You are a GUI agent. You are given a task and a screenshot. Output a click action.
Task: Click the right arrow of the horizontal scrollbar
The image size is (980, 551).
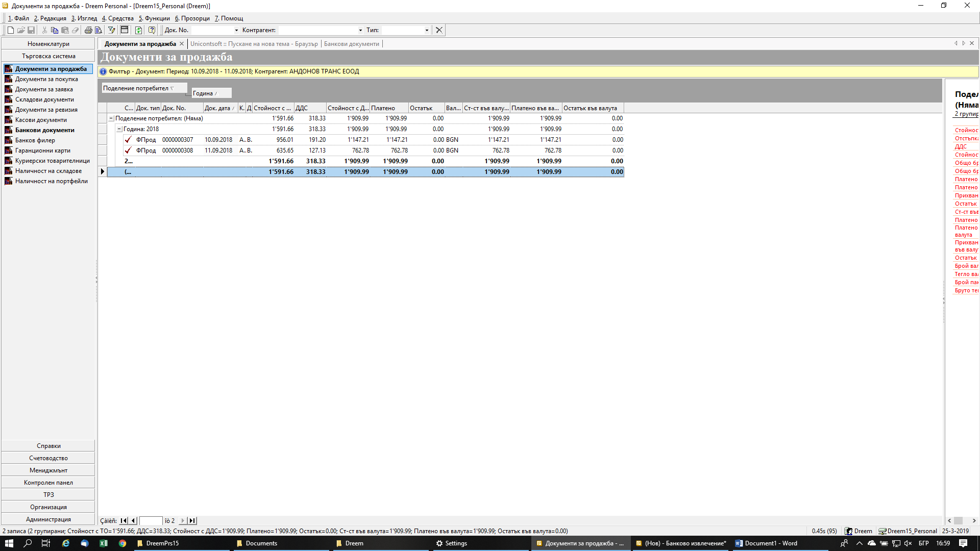coord(974,521)
